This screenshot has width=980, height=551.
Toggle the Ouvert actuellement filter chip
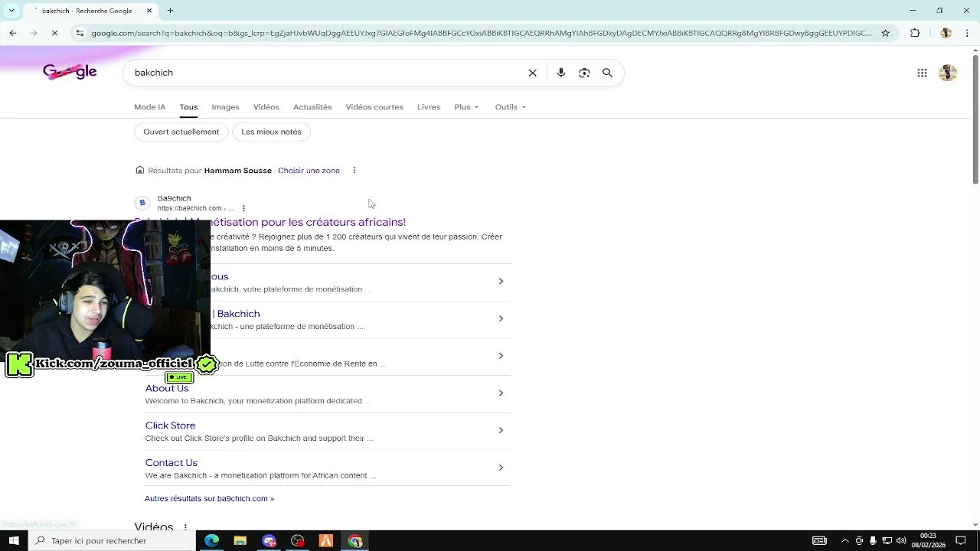181,132
